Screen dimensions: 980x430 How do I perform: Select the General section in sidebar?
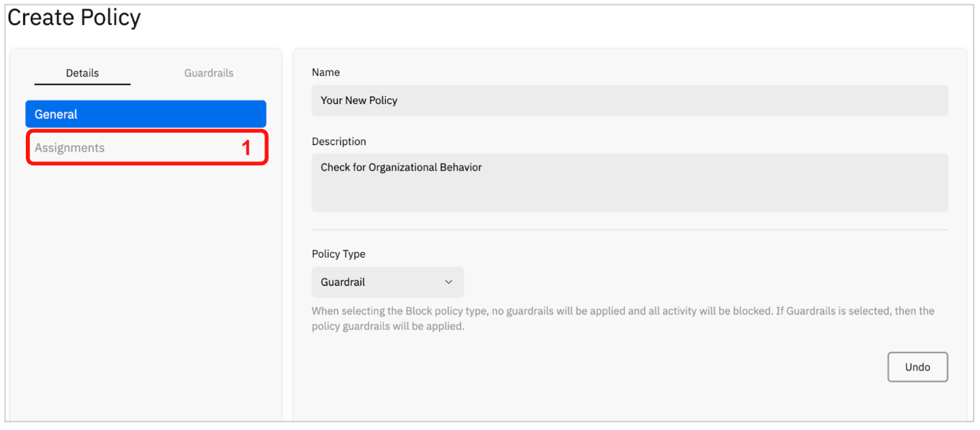coord(146,114)
